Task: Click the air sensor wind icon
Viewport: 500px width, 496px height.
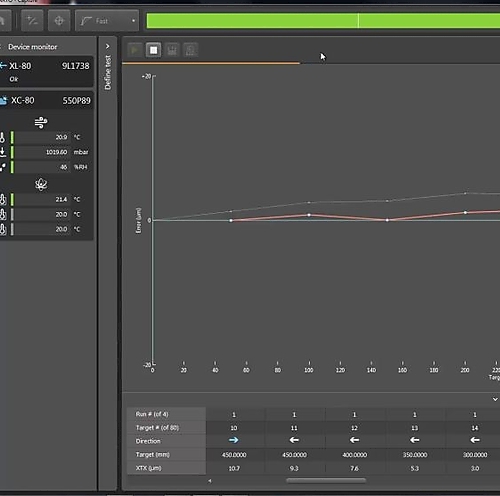Action: tap(41, 122)
